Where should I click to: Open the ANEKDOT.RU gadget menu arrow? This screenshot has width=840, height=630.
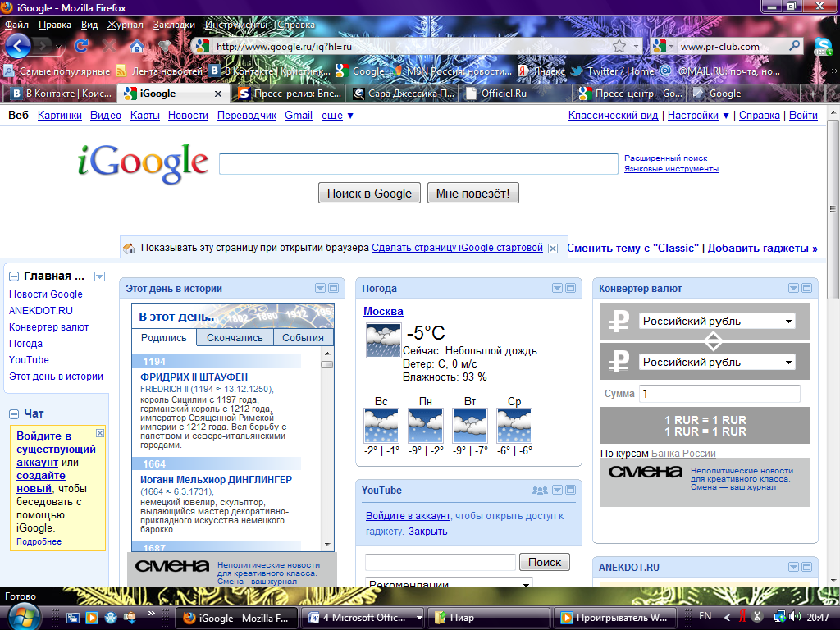pos(794,567)
